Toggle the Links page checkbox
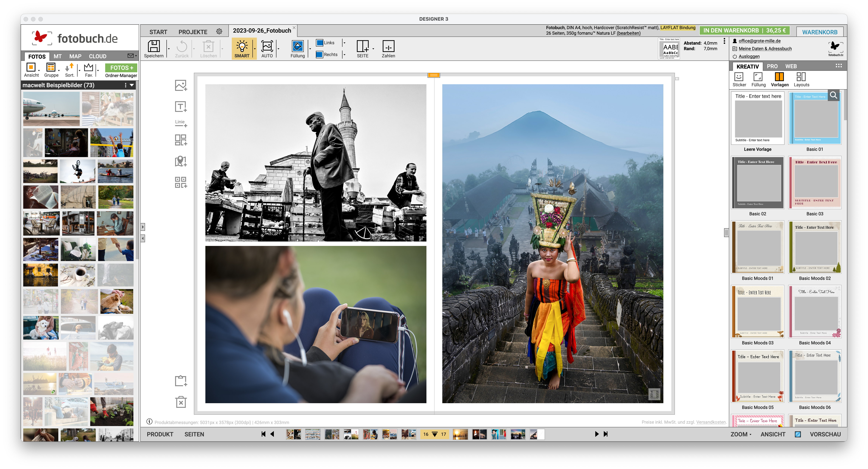The height and width of the screenshot is (469, 868). [319, 43]
